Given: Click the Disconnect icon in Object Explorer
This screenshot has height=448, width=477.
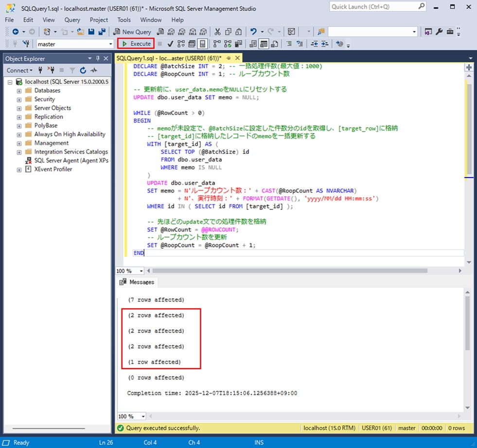Looking at the screenshot, I should click(51, 71).
